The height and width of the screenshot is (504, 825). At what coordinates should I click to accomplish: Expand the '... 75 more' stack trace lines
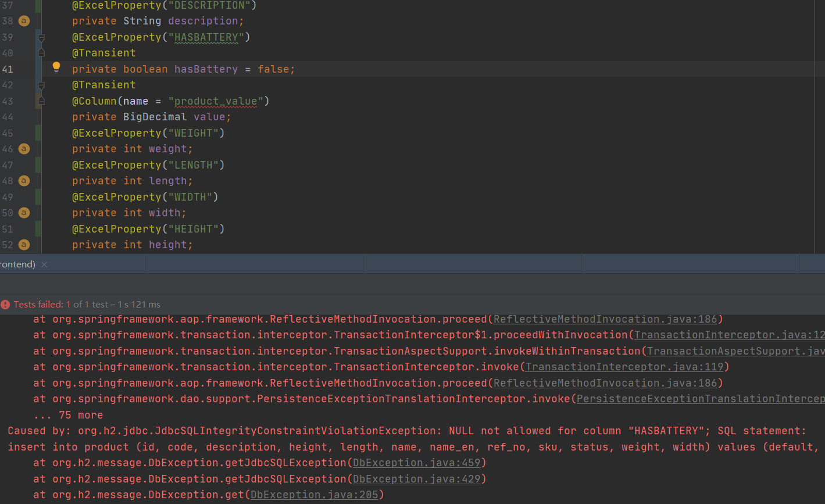68,415
